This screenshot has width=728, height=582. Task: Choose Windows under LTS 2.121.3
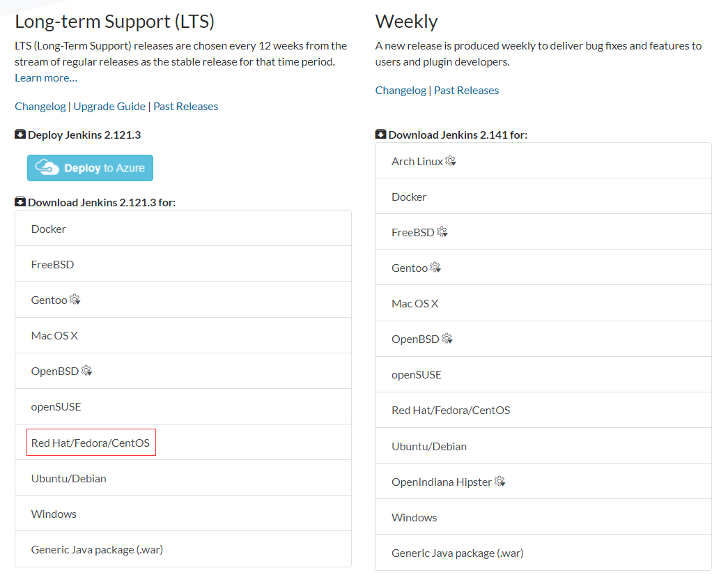183,514
